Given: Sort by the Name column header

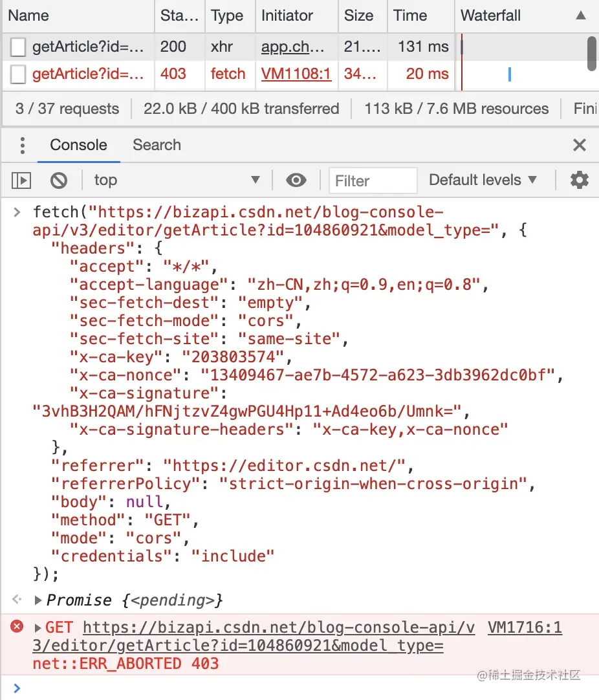Looking at the screenshot, I should click(78, 16).
